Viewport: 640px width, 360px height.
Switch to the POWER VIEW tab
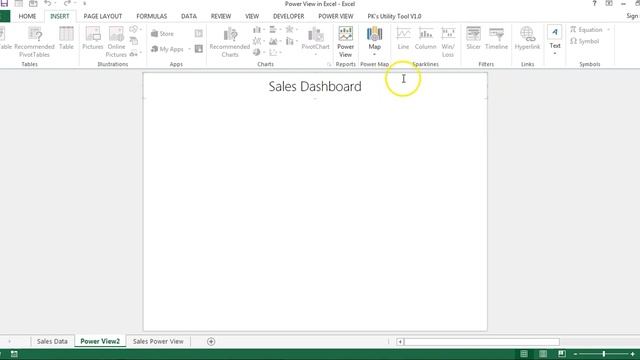tap(336, 16)
